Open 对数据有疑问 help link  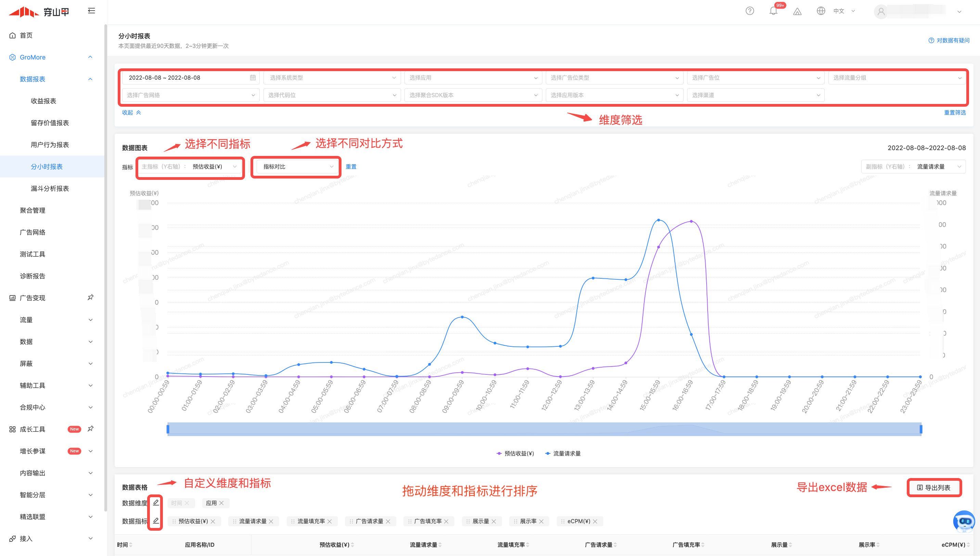[949, 40]
